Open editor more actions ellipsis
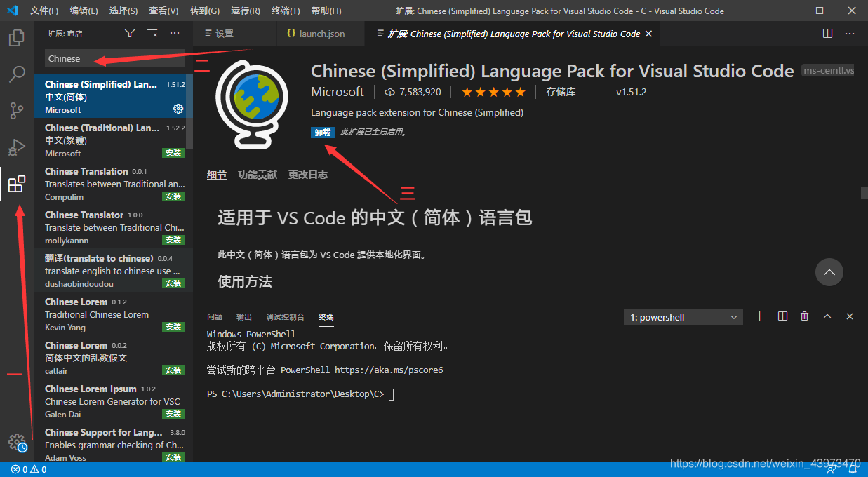The image size is (868, 477). pyautogui.click(x=850, y=34)
